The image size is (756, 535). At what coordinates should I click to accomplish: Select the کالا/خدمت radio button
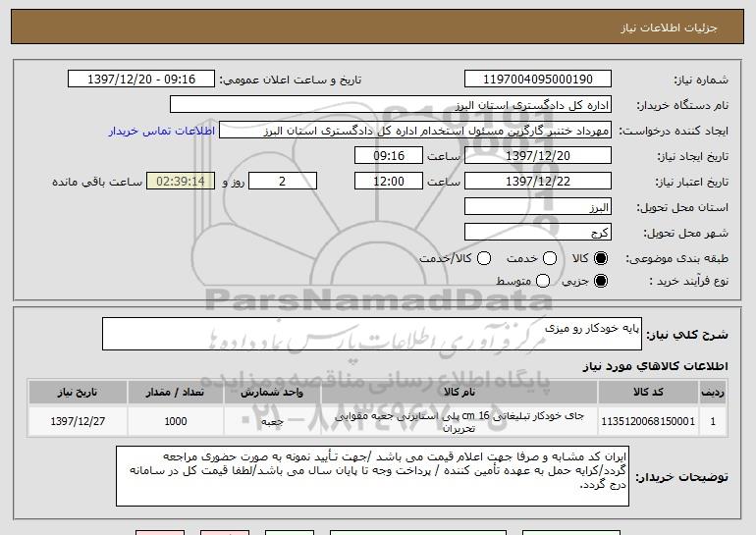pyautogui.click(x=484, y=259)
